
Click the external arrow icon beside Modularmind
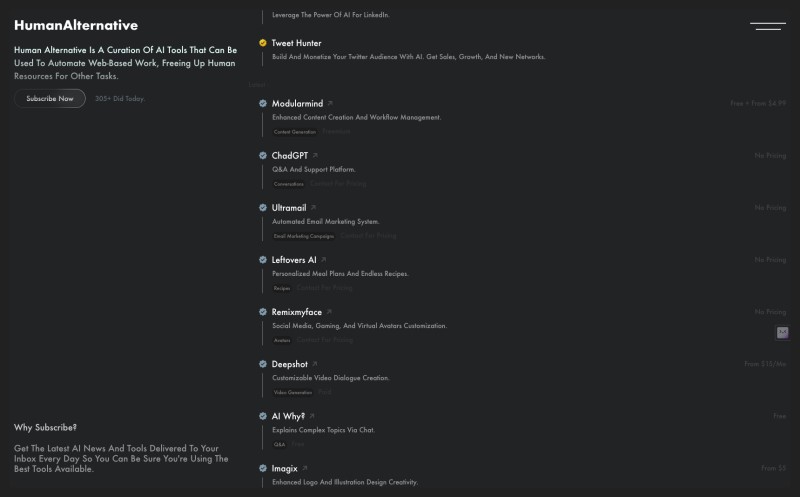click(x=330, y=103)
